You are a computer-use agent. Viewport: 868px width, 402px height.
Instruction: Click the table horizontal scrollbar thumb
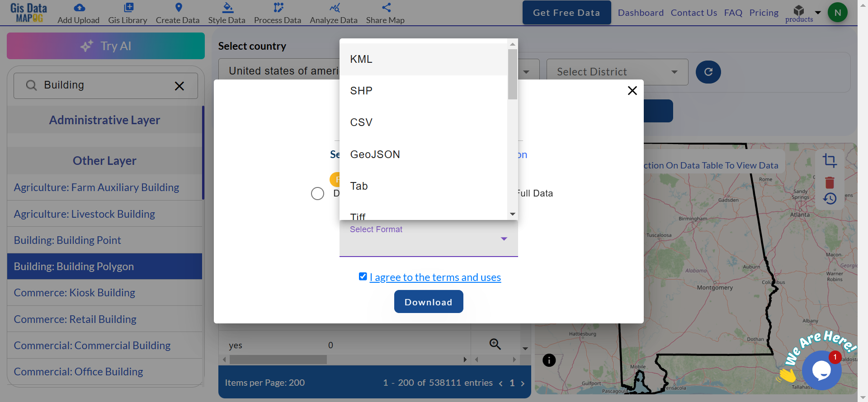[278, 360]
